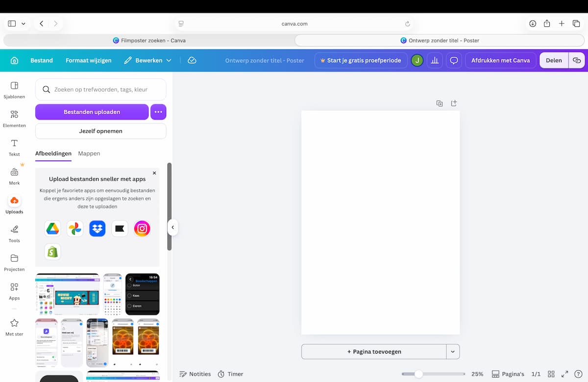
Task: Connect the black Box app icon
Action: point(120,228)
